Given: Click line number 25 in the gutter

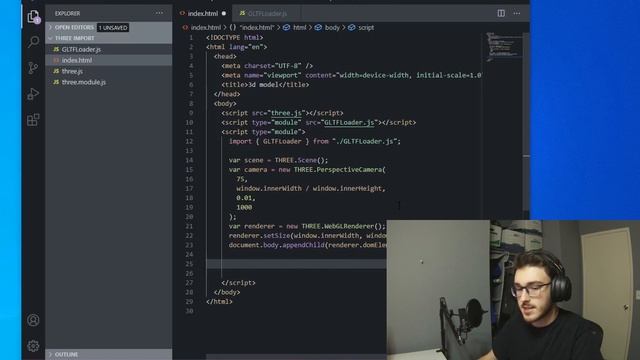Looking at the screenshot, I should coord(189,264).
